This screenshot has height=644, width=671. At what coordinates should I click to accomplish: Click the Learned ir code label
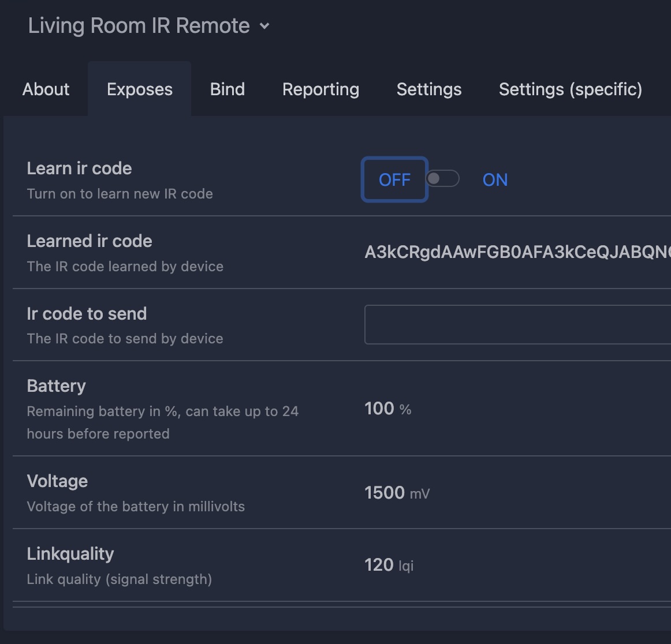90,241
